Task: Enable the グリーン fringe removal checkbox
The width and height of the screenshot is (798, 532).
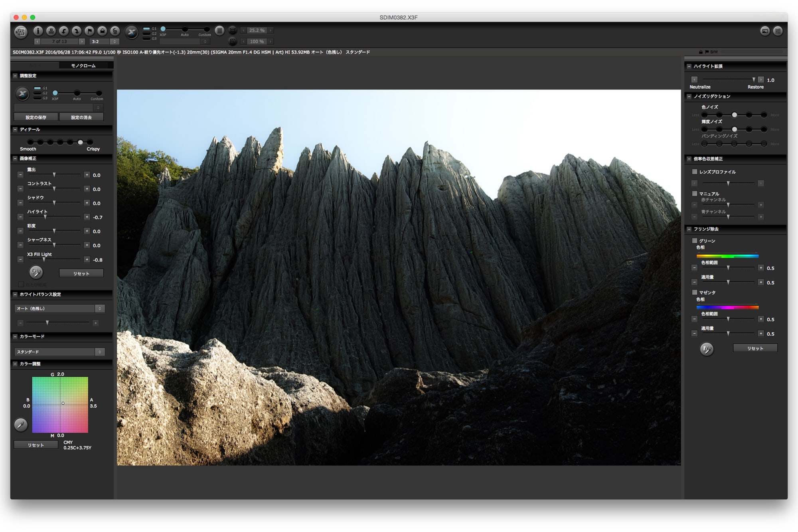Action: 695,241
